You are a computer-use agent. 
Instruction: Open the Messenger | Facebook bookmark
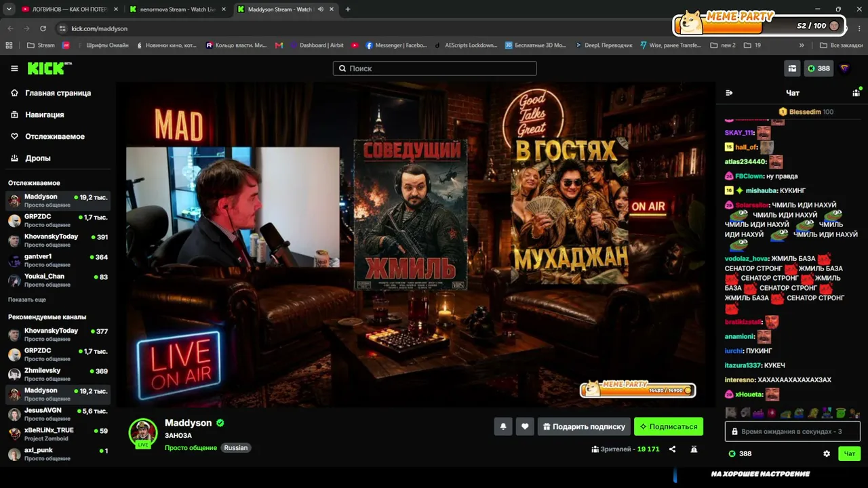(397, 45)
